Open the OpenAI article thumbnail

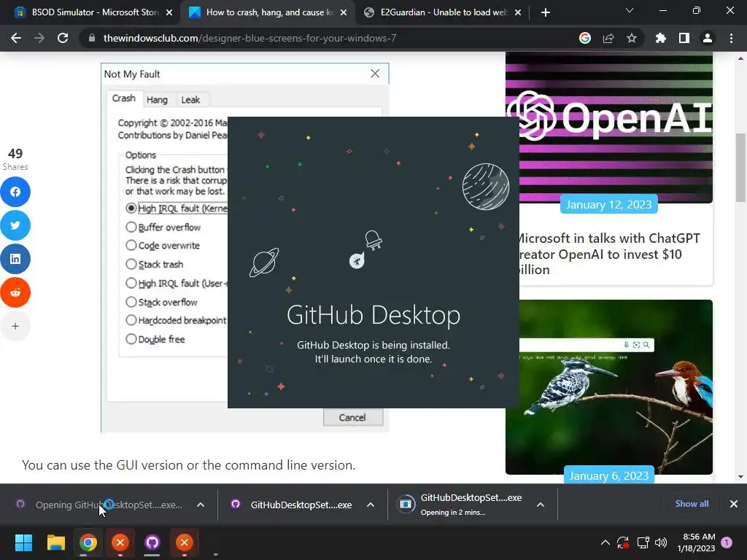point(609,128)
